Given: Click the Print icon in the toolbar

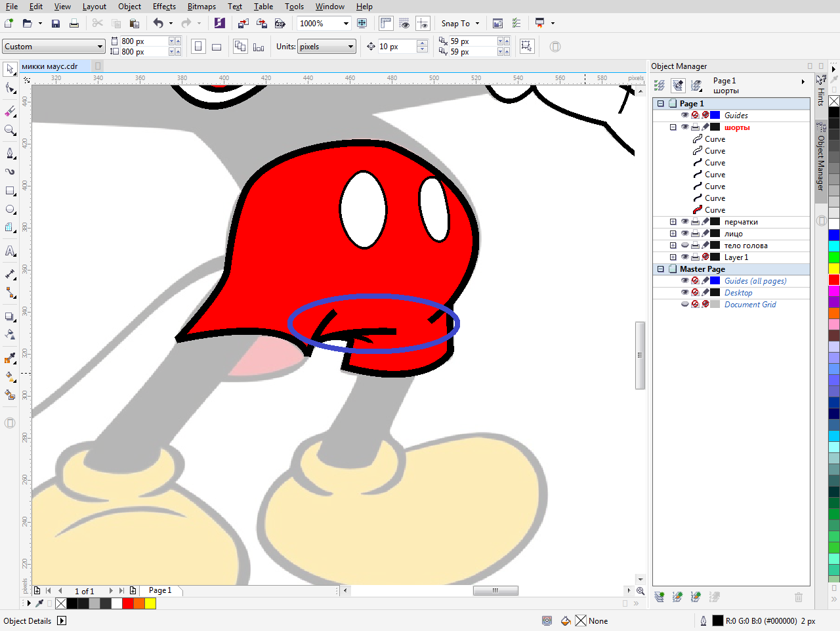Looking at the screenshot, I should 74,24.
